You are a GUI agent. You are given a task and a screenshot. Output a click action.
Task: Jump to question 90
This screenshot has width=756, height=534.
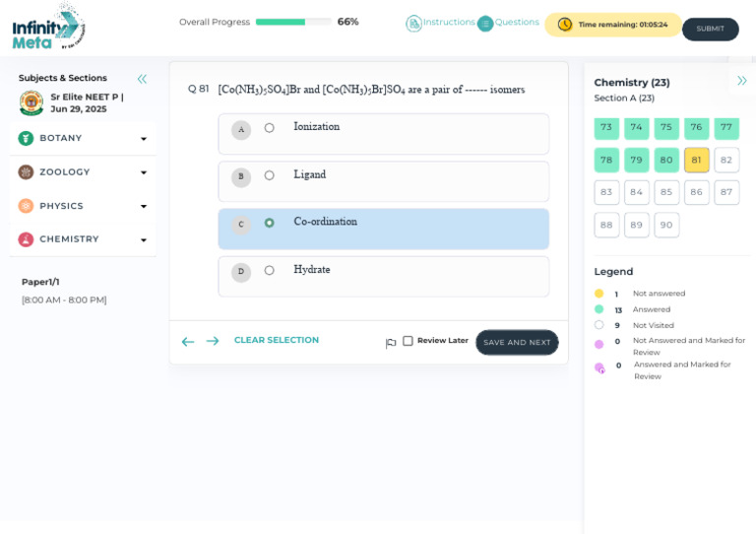[x=666, y=225]
